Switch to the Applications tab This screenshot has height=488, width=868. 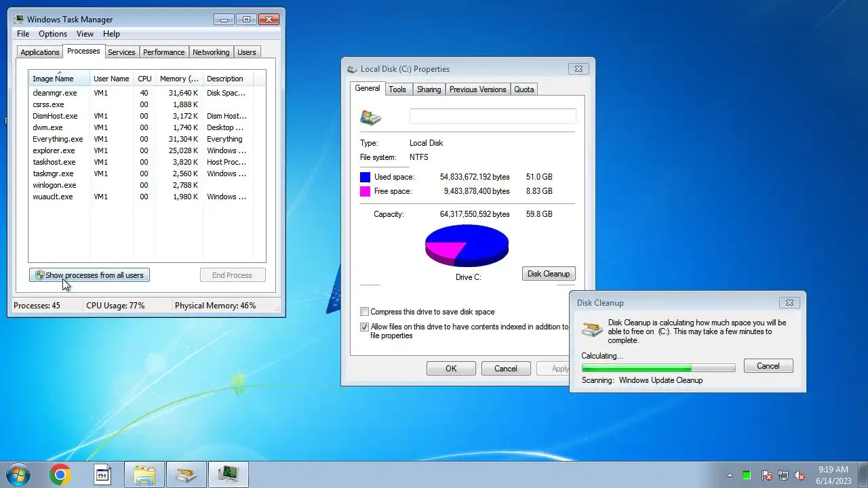tap(40, 52)
